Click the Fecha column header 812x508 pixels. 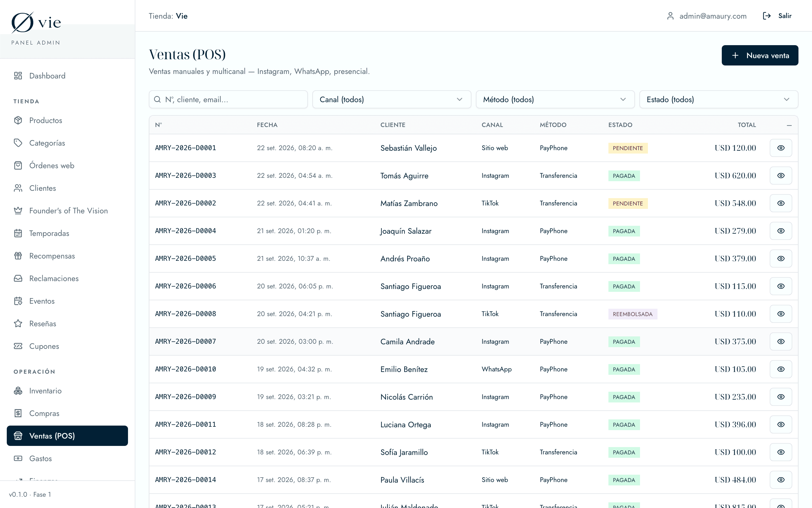[x=267, y=125]
